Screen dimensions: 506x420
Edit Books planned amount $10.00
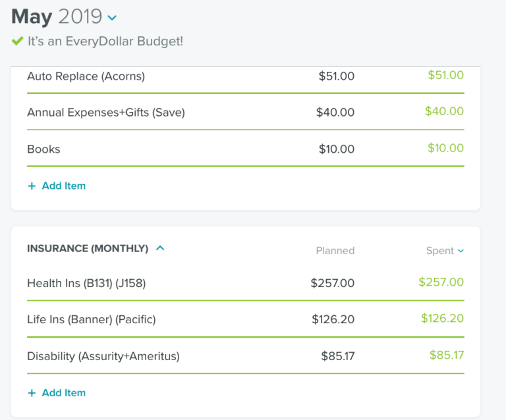click(336, 149)
